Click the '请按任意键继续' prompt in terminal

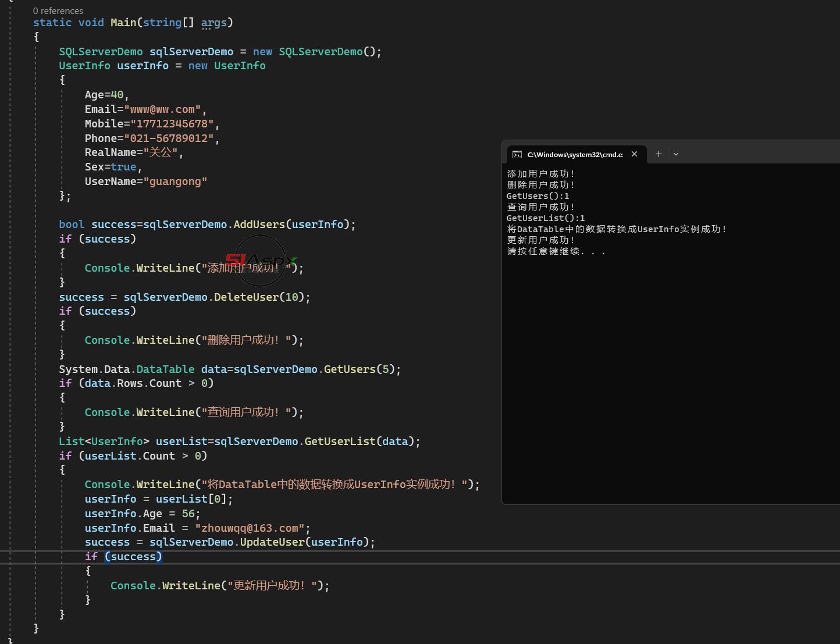point(543,251)
